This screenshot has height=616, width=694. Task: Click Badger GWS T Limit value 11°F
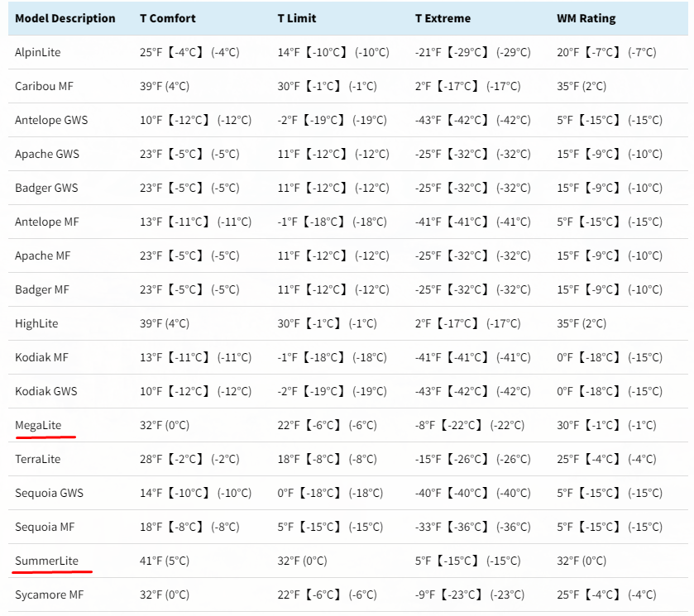[x=289, y=188]
